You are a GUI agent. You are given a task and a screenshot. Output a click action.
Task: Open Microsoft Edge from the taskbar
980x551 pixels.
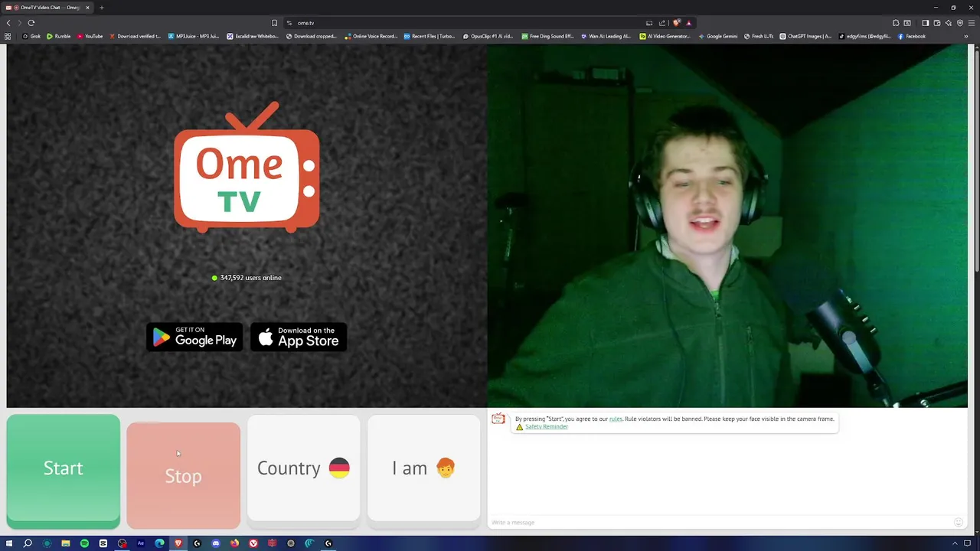[x=159, y=543]
